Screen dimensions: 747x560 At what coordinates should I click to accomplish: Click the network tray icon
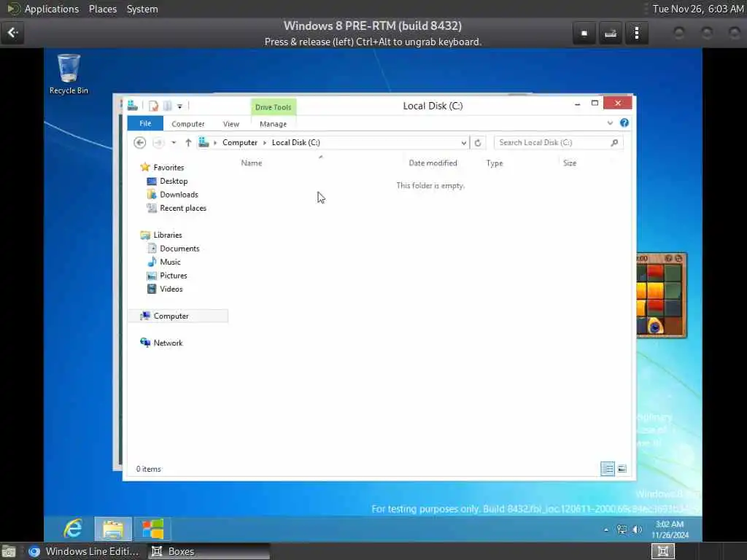[x=622, y=529]
